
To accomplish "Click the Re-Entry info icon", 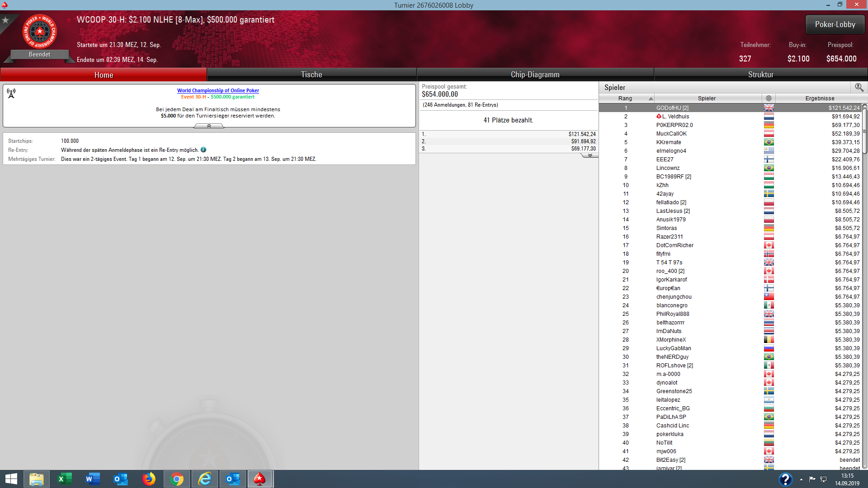I will (x=203, y=150).
